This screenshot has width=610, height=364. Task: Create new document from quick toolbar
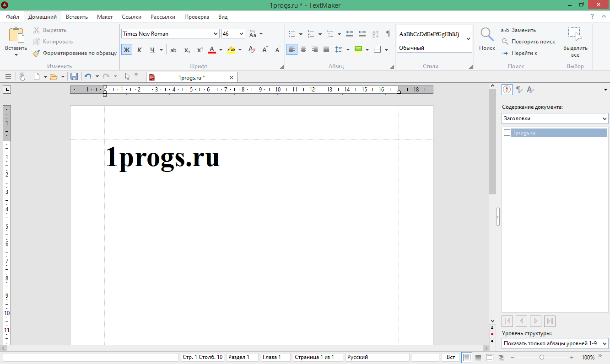37,77
